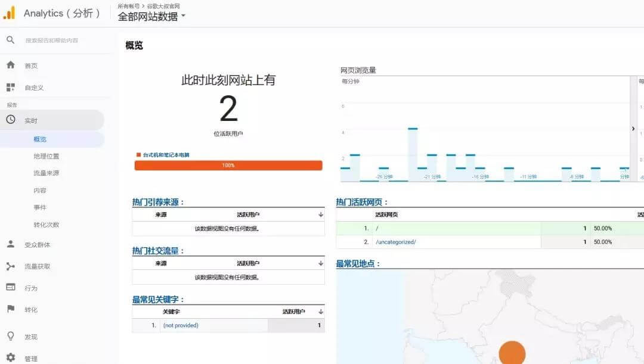Expand the chart panel right arrow
This screenshot has height=364, width=644.
click(633, 128)
